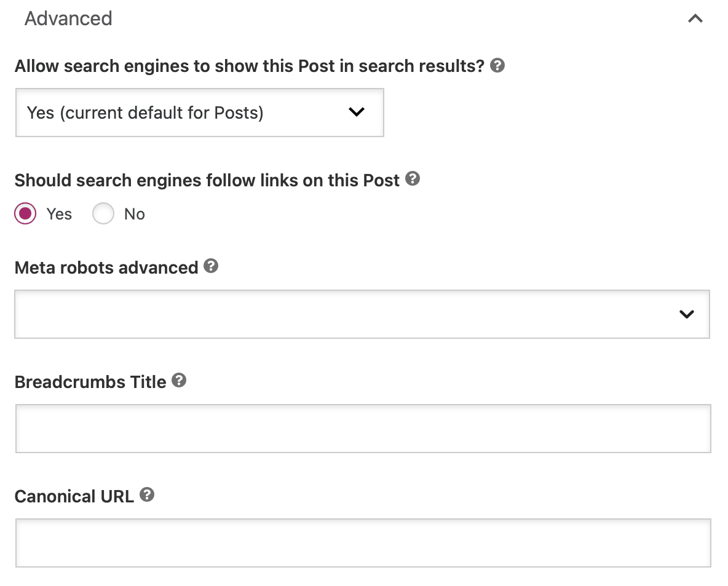
Task: Click the dropdown arrow on the Posts default selector
Action: tap(355, 113)
